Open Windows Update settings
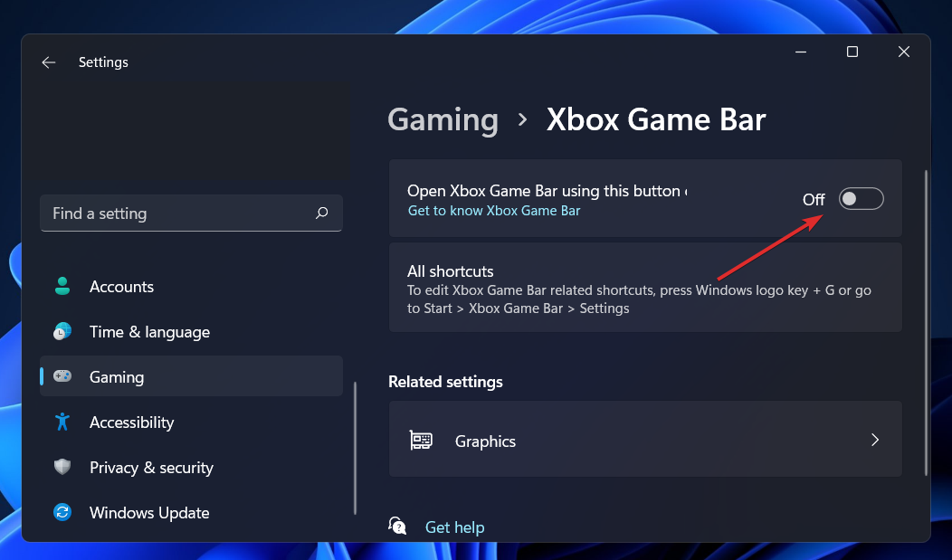The height and width of the screenshot is (560, 952). point(191,512)
